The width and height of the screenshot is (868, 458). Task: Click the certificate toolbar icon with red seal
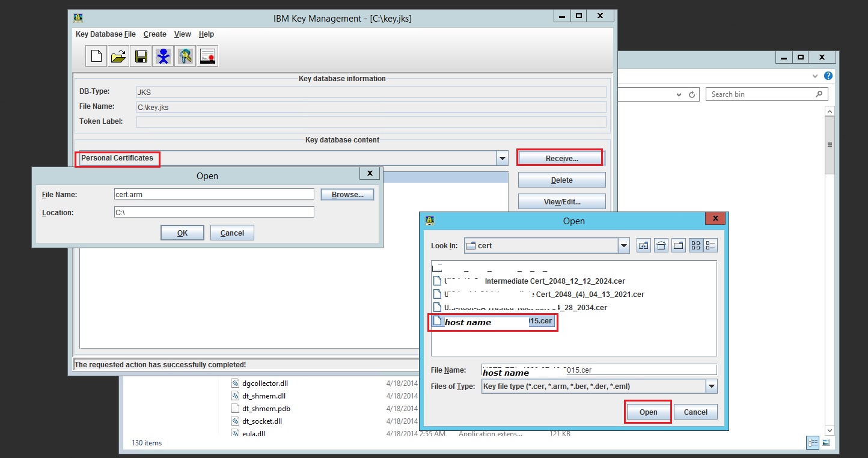coord(207,56)
